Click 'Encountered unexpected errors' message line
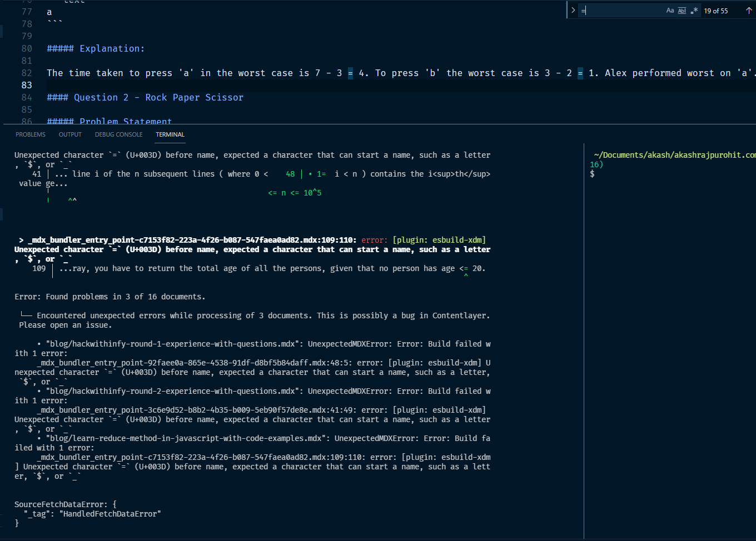The width and height of the screenshot is (756, 541). pyautogui.click(x=263, y=315)
